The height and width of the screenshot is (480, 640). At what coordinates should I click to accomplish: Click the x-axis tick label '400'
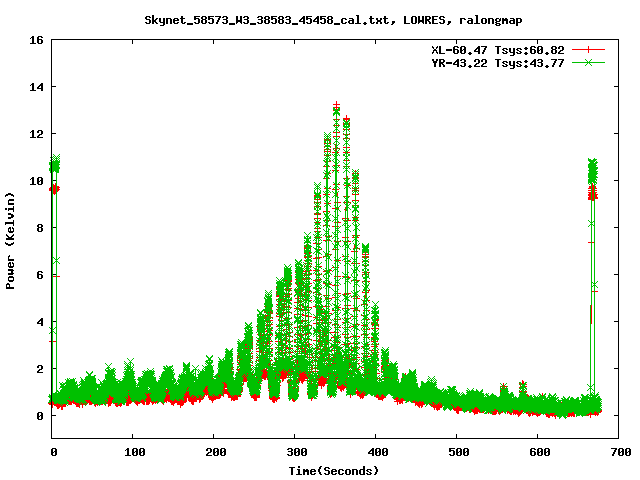point(378,452)
